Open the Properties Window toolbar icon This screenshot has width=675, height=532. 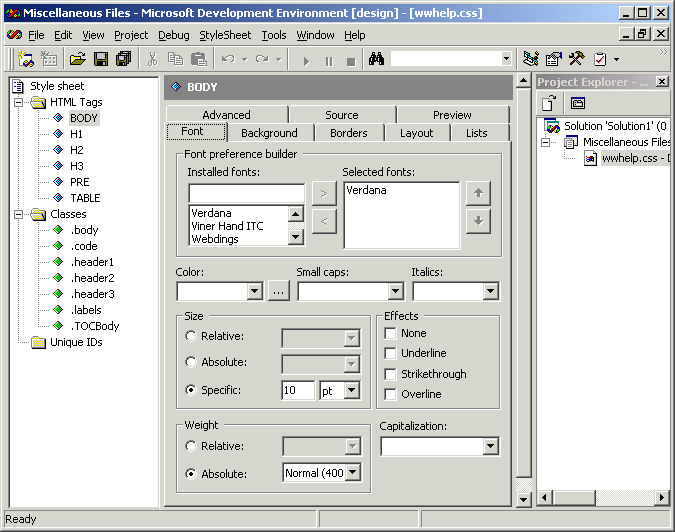[554, 59]
